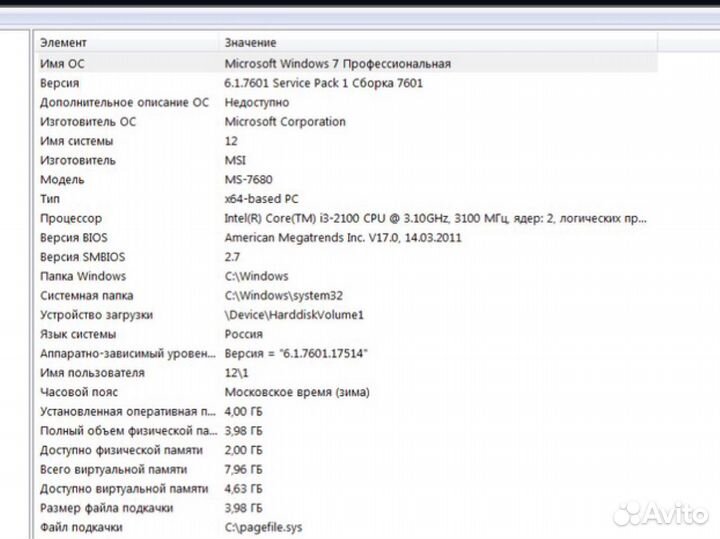Select the "Модель" MS-7680 row
The width and height of the screenshot is (720, 539).
(346, 180)
